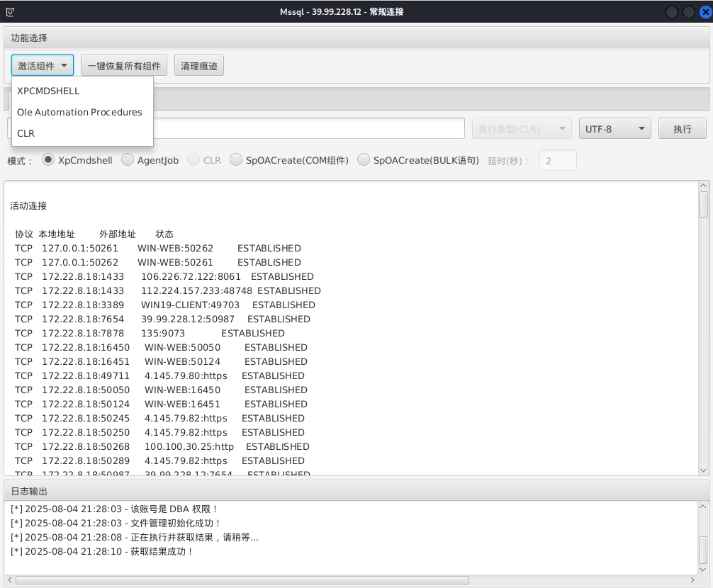
Task: Click output pane scrollbar down arrow
Action: (704, 471)
